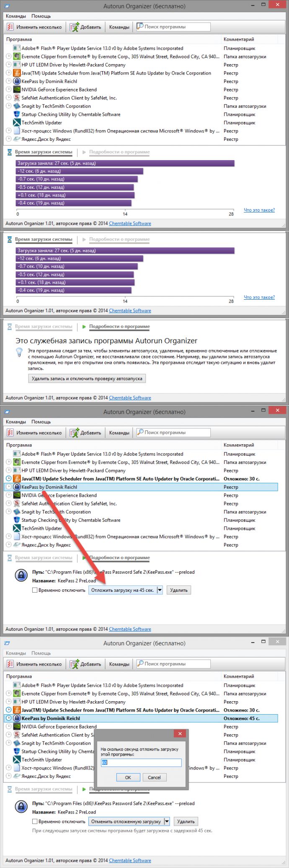Tick Временно отключить beside Отложить загрузку на 45 сек.

tap(35, 590)
